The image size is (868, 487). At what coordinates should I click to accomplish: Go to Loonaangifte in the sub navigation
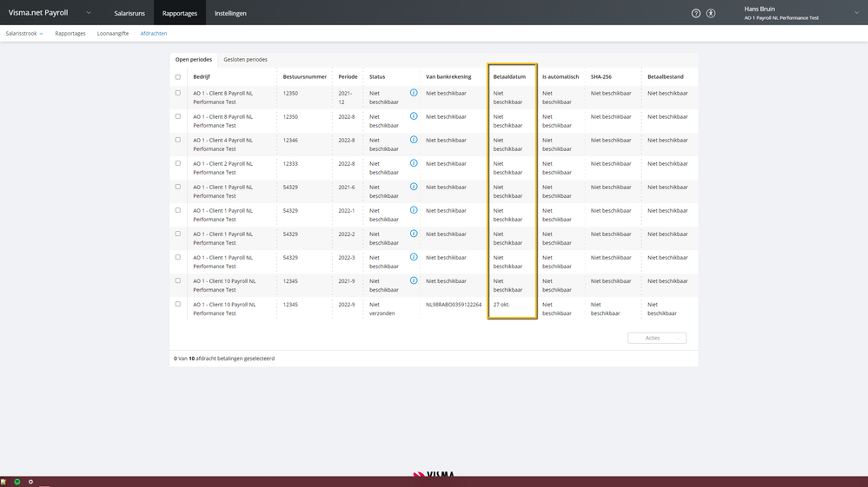pos(113,33)
